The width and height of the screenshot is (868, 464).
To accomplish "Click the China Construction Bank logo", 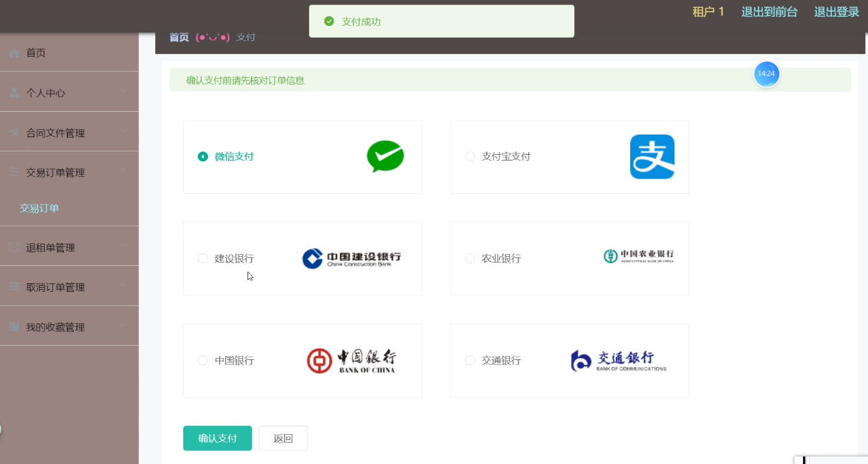I will coord(351,257).
